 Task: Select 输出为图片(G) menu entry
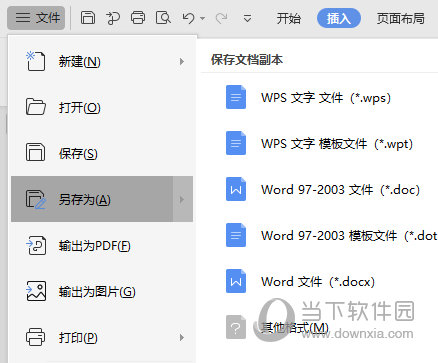tap(102, 292)
